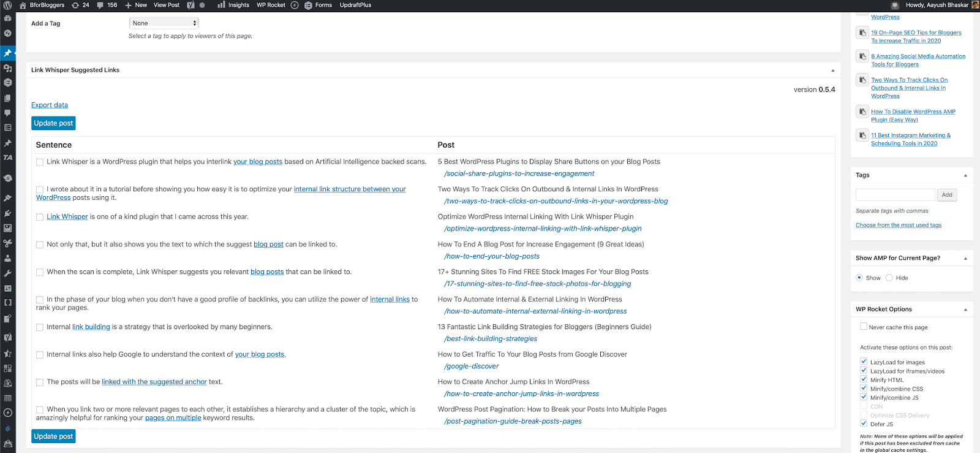Open the Yoast SEO icon in the sidebar

pyautogui.click(x=8, y=337)
